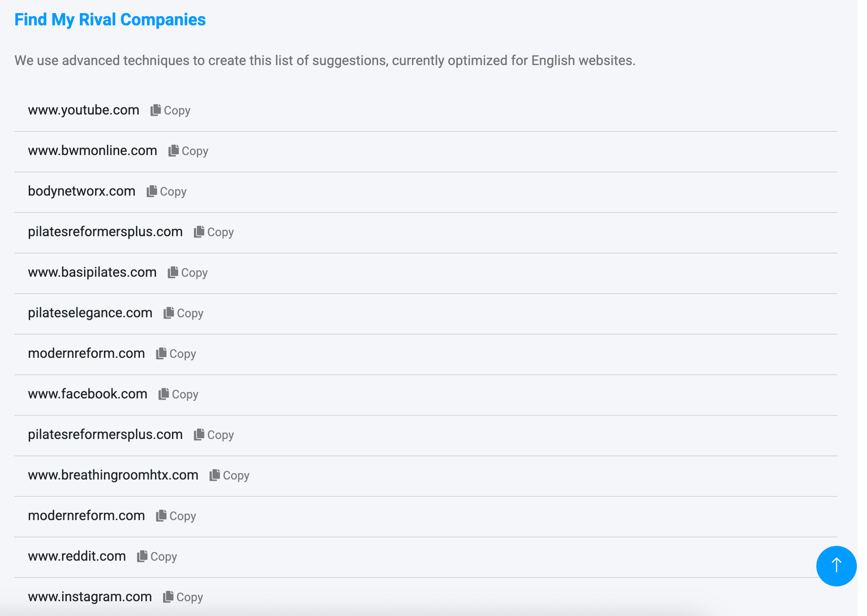Click the www.instagram.com domain text
Screen dimensions: 867x616
point(90,597)
